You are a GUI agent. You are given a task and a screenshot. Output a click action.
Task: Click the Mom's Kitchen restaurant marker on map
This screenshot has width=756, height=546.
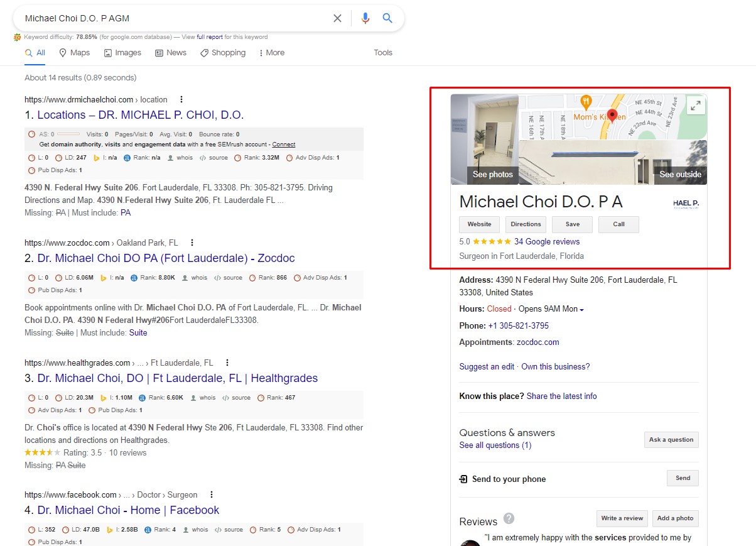point(586,102)
